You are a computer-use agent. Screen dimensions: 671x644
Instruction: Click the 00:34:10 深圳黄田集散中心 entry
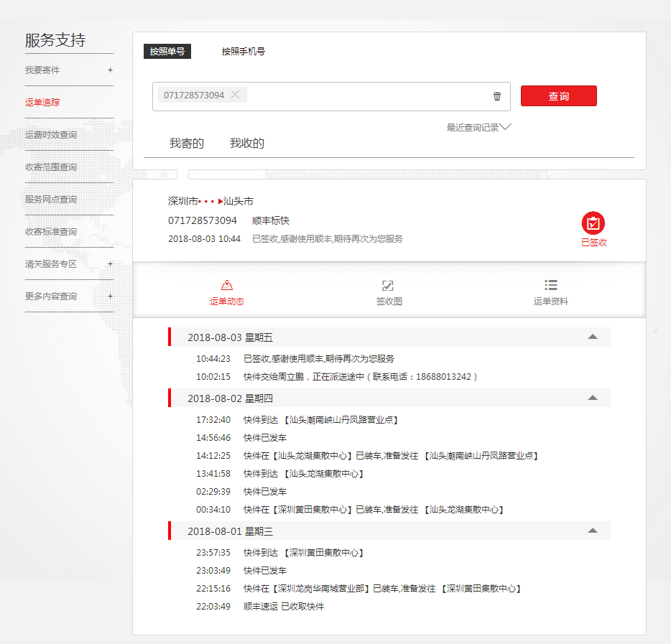(x=350, y=510)
